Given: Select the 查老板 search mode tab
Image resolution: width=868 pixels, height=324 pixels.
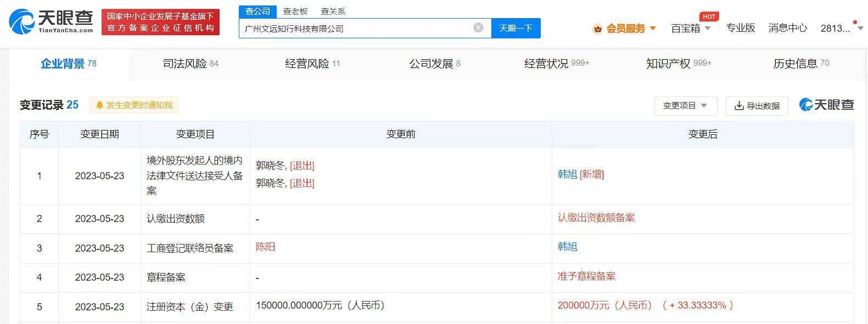Looking at the screenshot, I should coord(295,12).
